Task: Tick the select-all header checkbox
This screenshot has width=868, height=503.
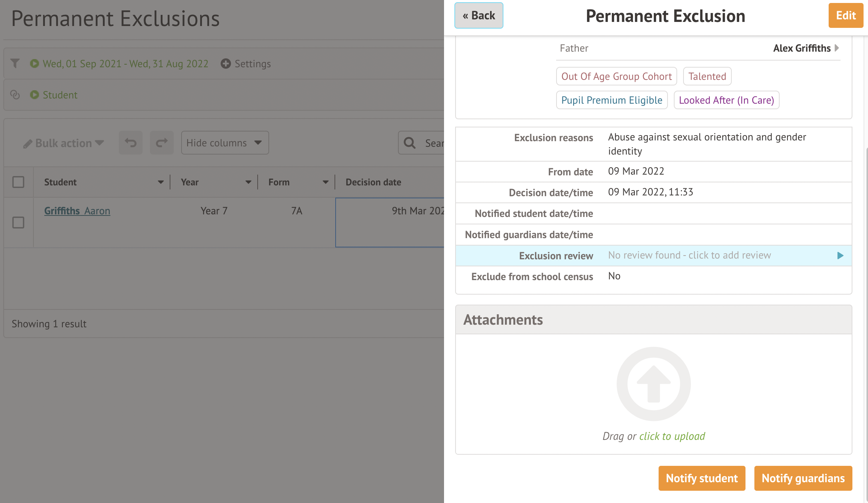Action: tap(18, 182)
